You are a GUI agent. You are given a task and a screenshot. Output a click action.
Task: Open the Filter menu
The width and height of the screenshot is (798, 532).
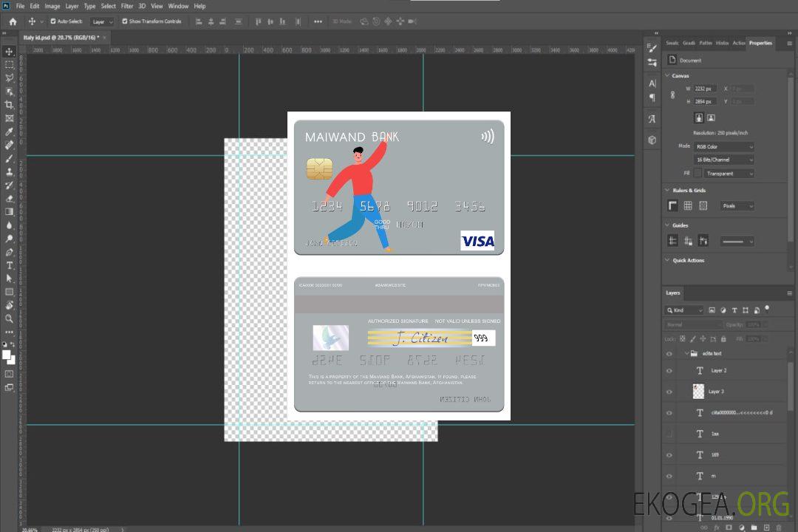coord(127,6)
